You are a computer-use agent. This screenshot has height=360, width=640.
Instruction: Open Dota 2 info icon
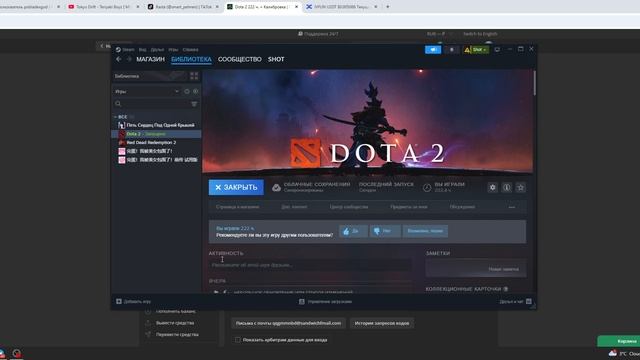[507, 187]
